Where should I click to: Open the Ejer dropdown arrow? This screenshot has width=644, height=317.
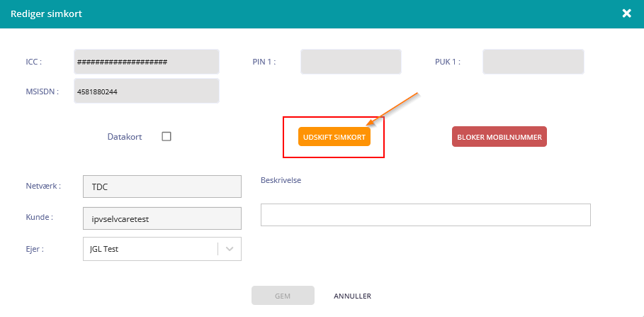coord(230,249)
